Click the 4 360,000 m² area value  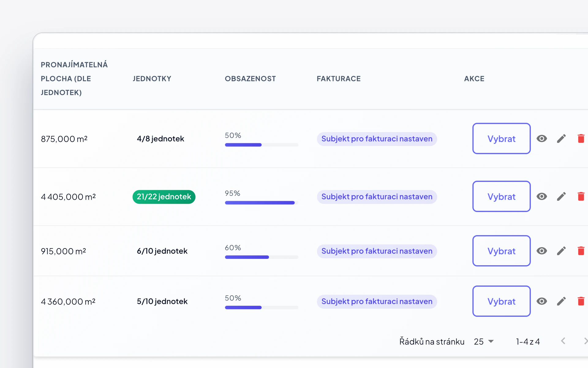pos(68,301)
